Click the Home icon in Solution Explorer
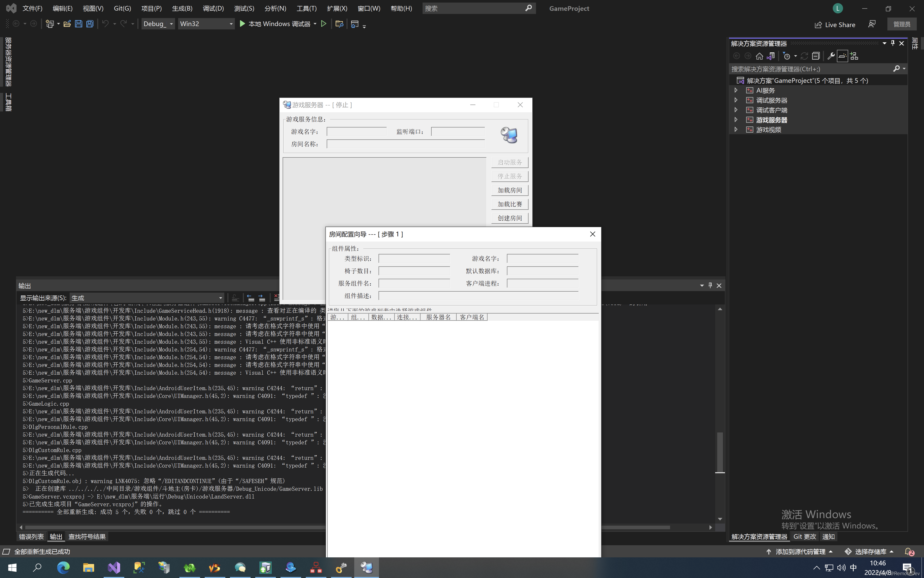 (759, 56)
